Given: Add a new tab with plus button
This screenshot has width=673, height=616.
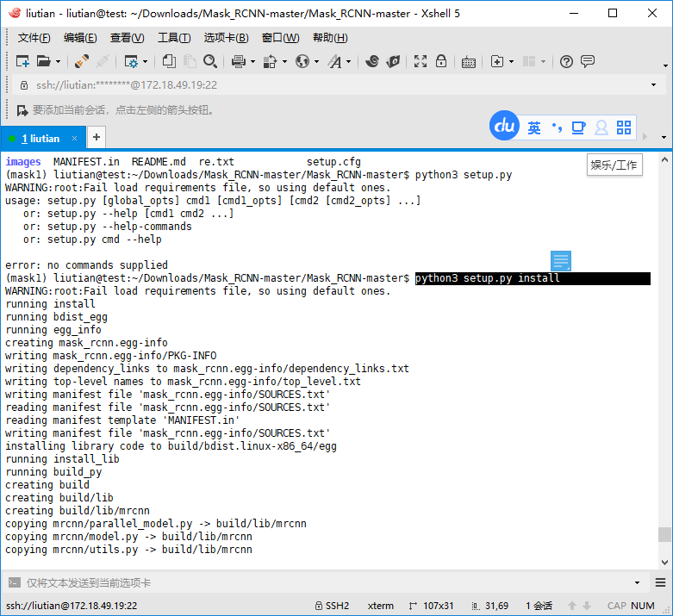Looking at the screenshot, I should [x=97, y=137].
